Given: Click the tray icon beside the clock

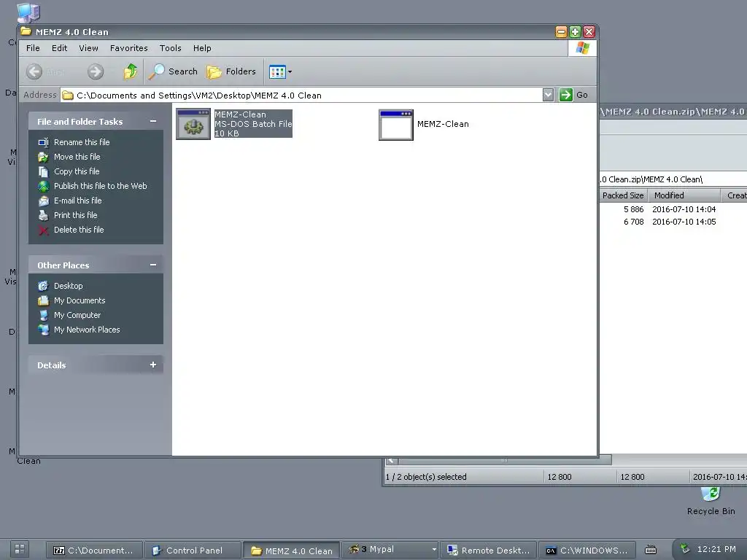Looking at the screenshot, I should point(684,549).
